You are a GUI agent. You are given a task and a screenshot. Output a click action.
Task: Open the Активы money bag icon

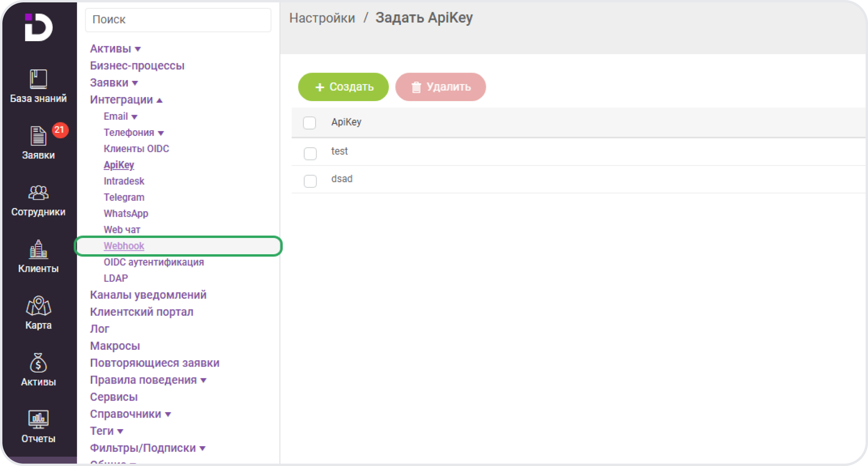pyautogui.click(x=38, y=363)
